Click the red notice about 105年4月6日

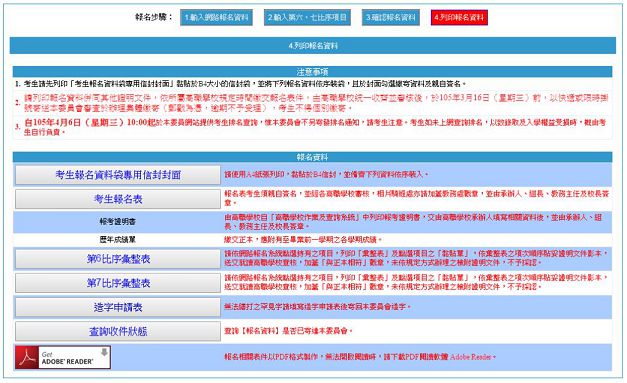pos(315,127)
